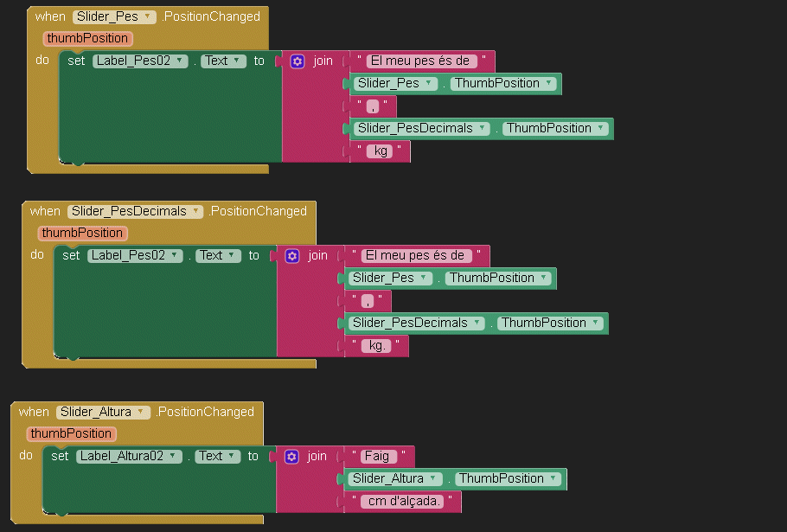Open the Label_Altura02 component dropdown

pyautogui.click(x=173, y=456)
